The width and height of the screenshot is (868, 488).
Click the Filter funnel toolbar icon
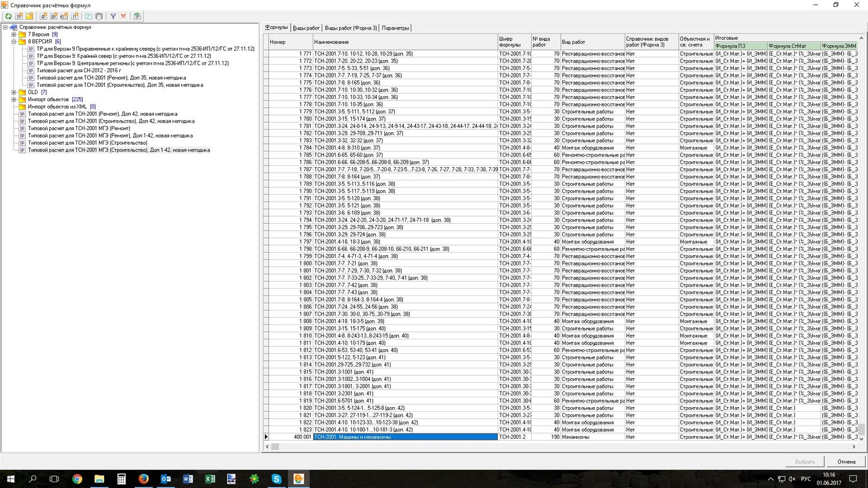click(113, 16)
